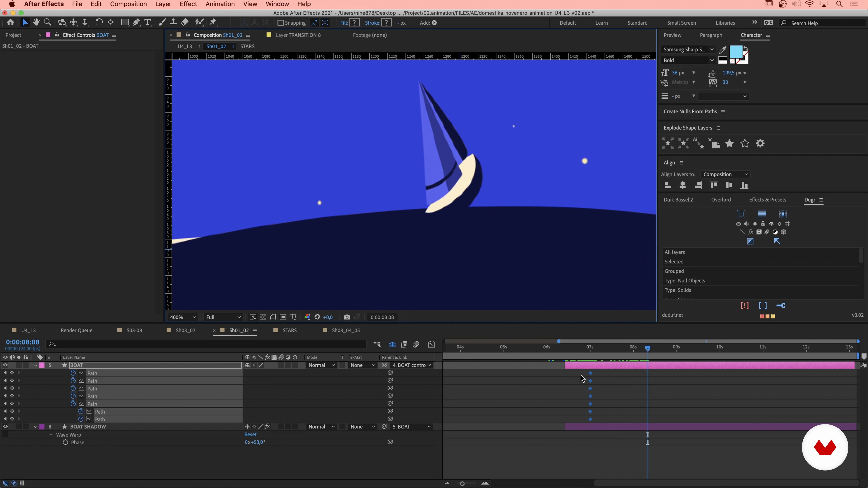This screenshot has height=488, width=868.
Task: Click the Align Horizontal Center icon
Action: (x=683, y=185)
